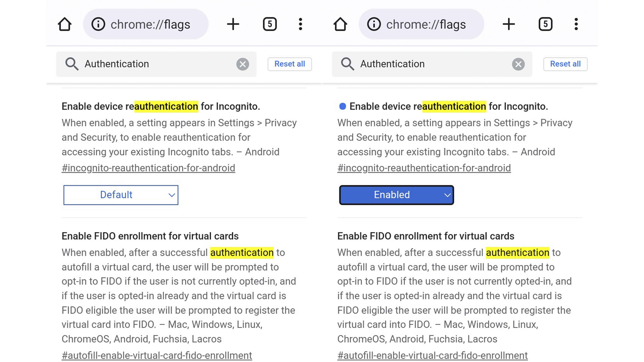The height and width of the screenshot is (362, 644).
Task: Click the three-dot menu left browser
Action: [x=300, y=24]
